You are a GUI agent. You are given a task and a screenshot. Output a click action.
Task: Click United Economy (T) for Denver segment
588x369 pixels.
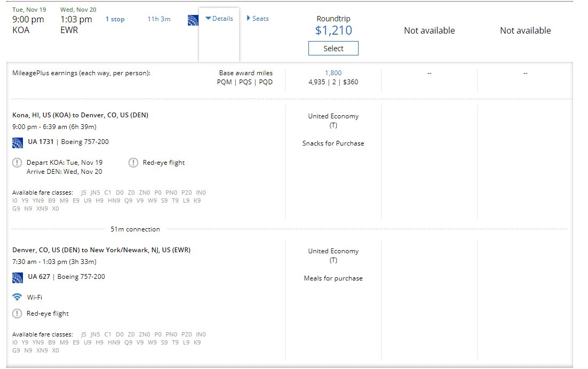(333, 255)
